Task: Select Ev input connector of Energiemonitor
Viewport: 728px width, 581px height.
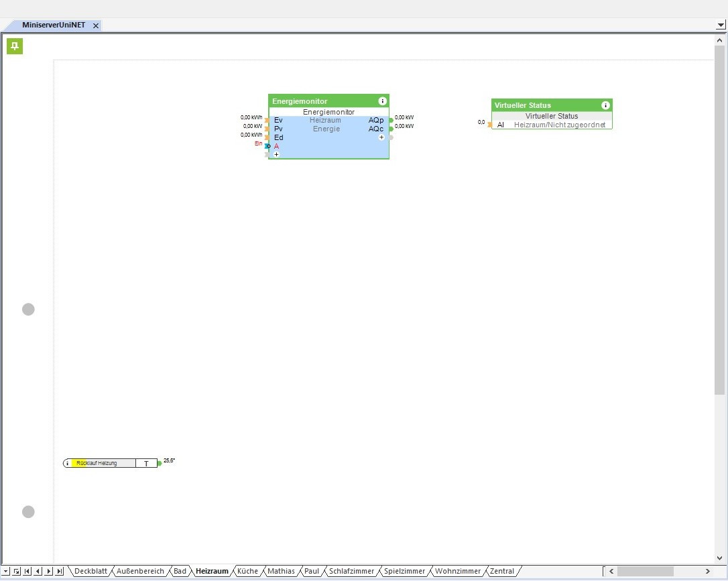Action: tap(267, 120)
